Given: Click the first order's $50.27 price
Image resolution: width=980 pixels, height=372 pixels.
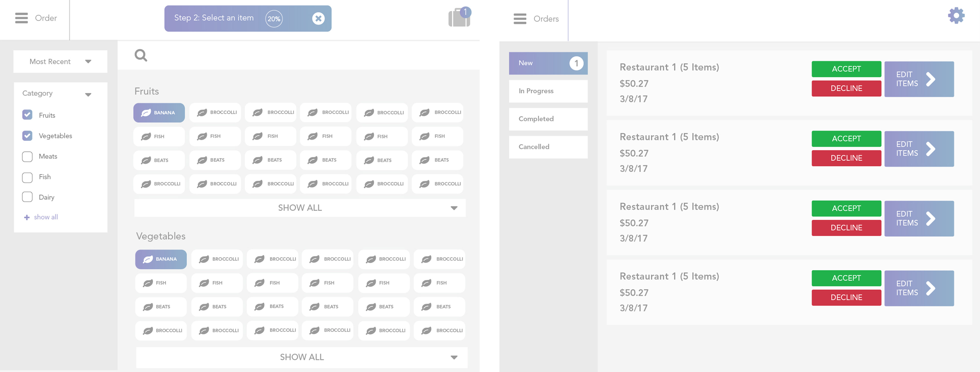Looking at the screenshot, I should tap(634, 84).
